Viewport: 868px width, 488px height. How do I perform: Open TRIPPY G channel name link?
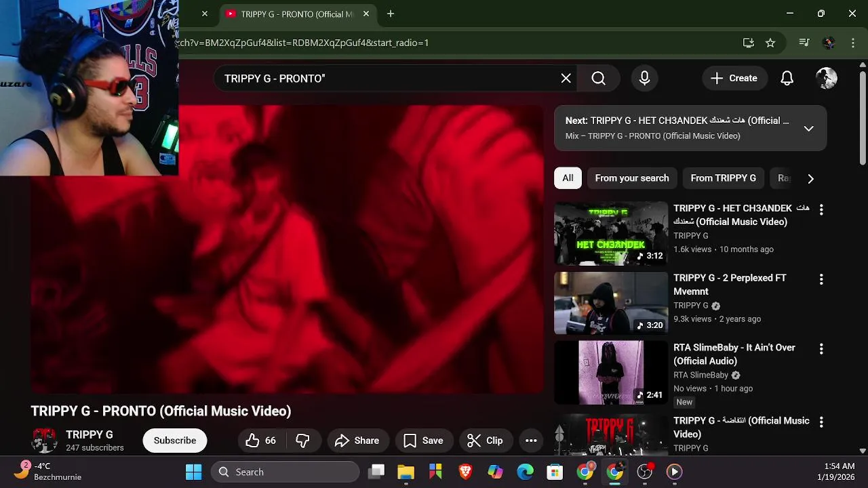click(x=90, y=434)
